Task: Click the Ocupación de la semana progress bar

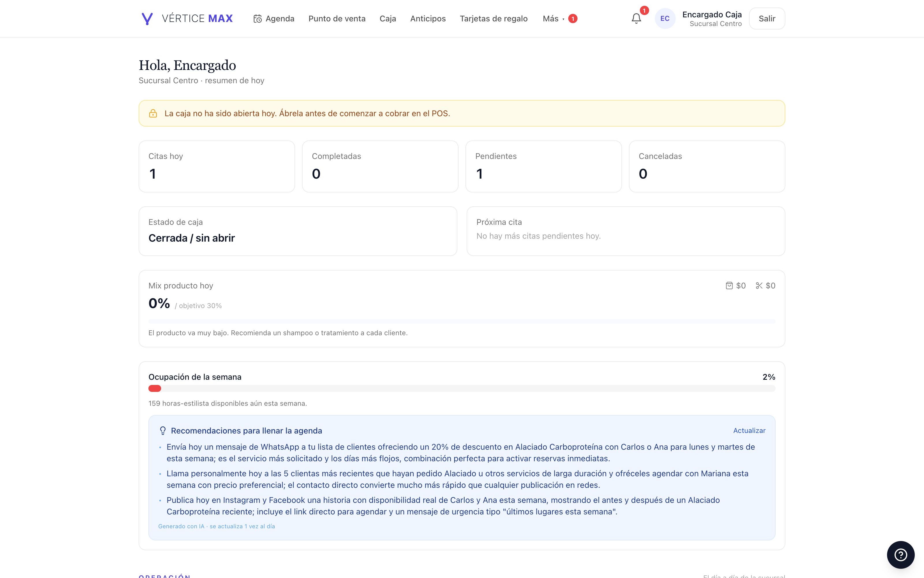Action: click(462, 389)
